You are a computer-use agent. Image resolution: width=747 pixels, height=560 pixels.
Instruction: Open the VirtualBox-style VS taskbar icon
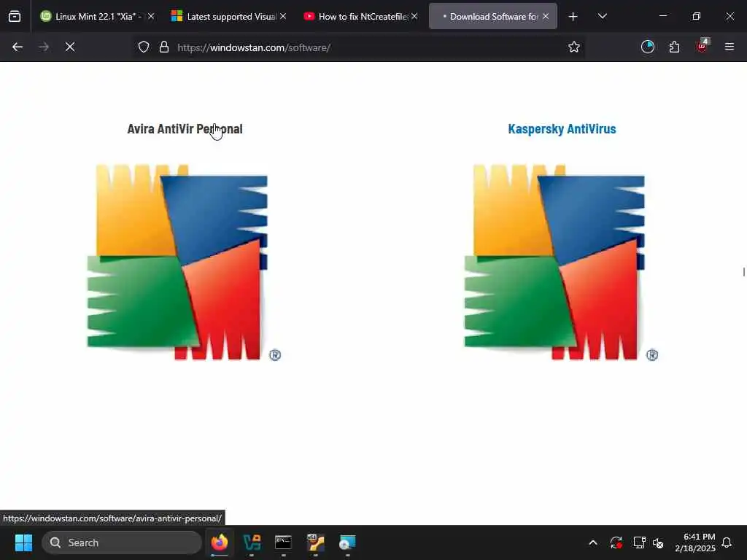[252, 542]
